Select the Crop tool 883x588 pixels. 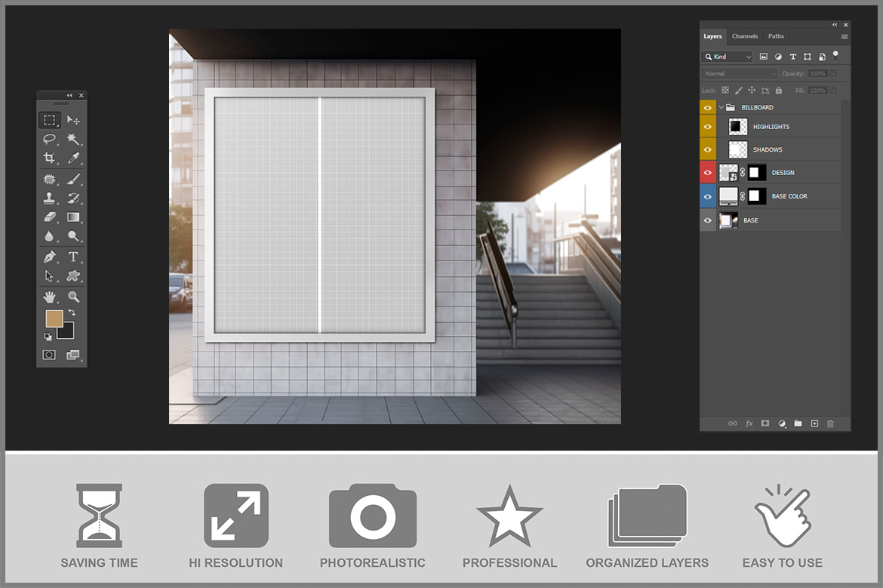[x=49, y=158]
